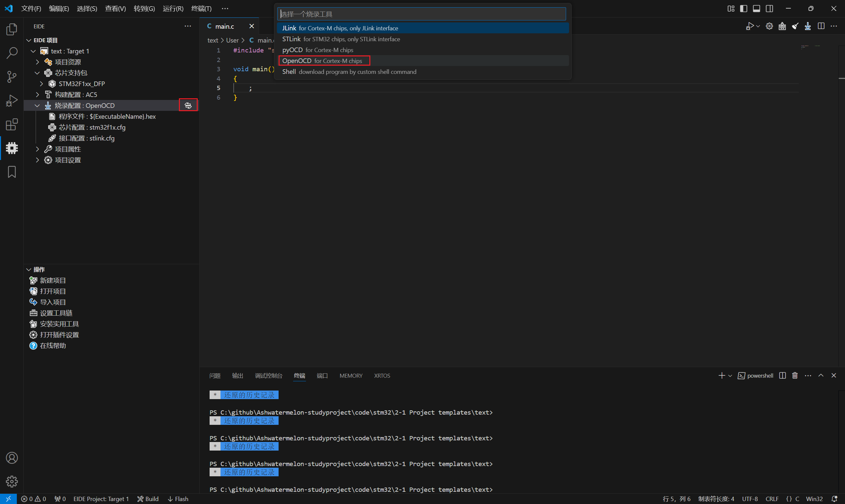
Task: Open the EIDE chip icon in activity bar
Action: pyautogui.click(x=12, y=148)
